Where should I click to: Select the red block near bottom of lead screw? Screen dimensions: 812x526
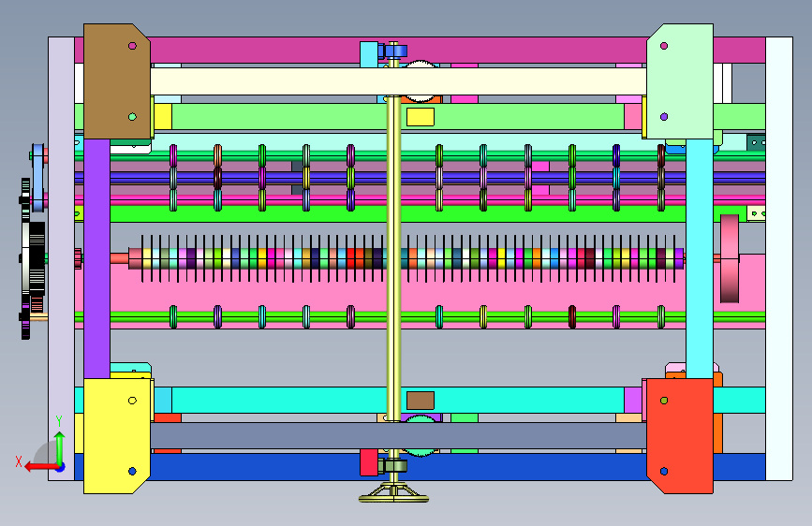pyautogui.click(x=369, y=462)
